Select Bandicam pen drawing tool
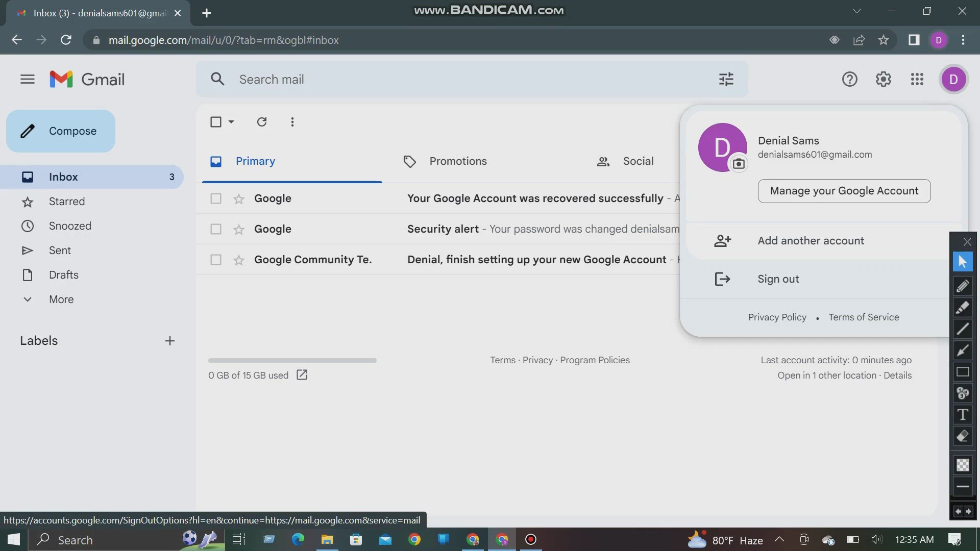This screenshot has height=551, width=980. click(x=963, y=286)
